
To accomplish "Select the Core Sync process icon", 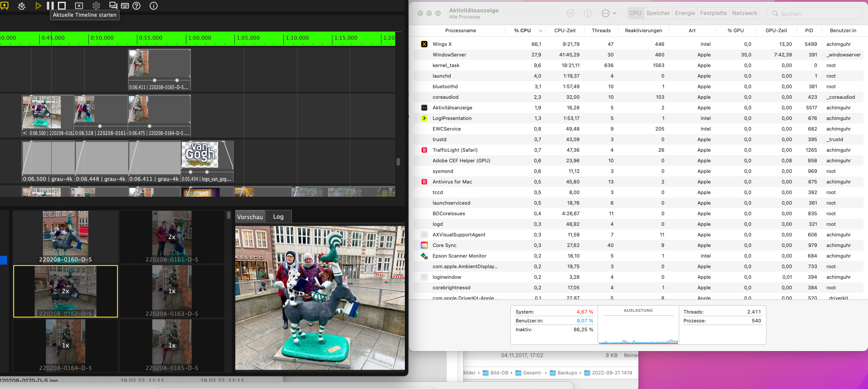I will click(424, 245).
